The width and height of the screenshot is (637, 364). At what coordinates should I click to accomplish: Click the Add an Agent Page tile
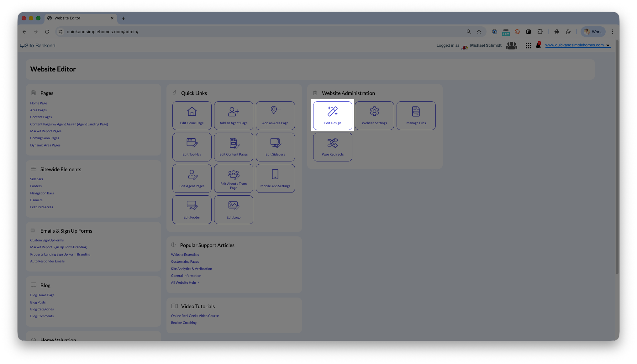[x=234, y=115]
